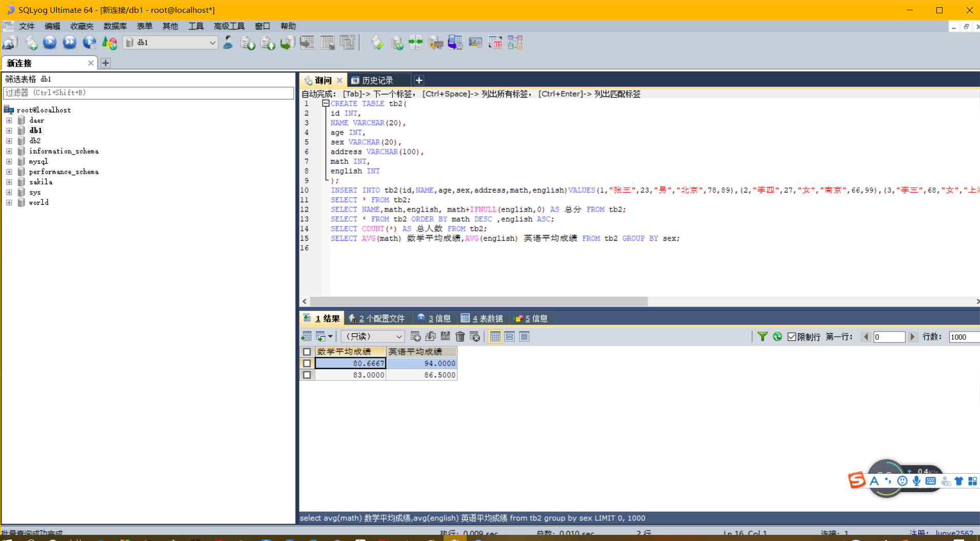Viewport: 980px width, 541px height.
Task: Switch to the 历史记录 tab
Action: [377, 81]
